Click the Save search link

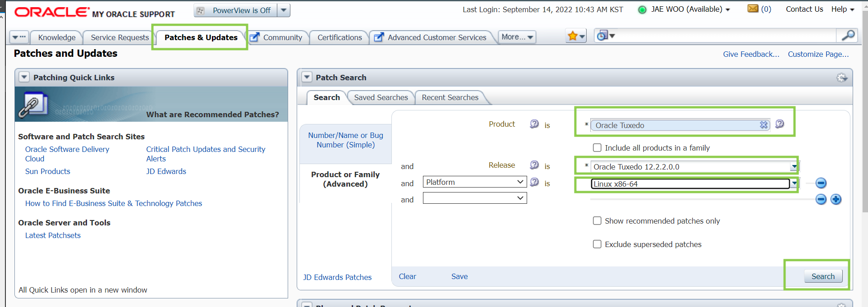point(459,276)
